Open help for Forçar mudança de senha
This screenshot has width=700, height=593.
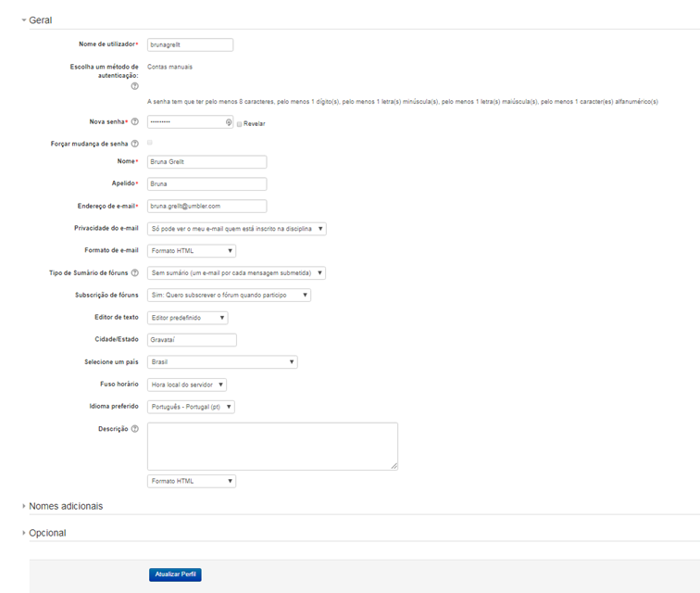(135, 144)
